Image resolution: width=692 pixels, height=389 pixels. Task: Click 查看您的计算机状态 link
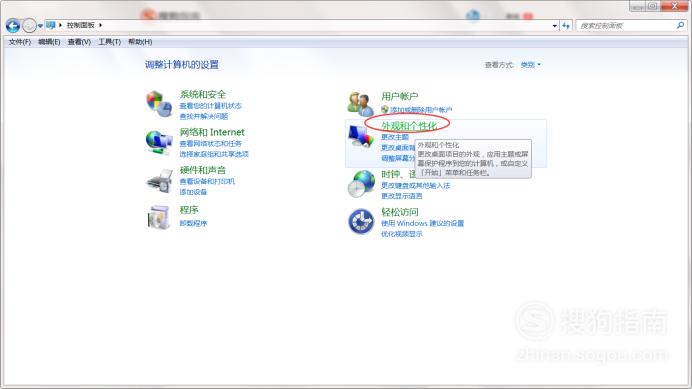211,106
